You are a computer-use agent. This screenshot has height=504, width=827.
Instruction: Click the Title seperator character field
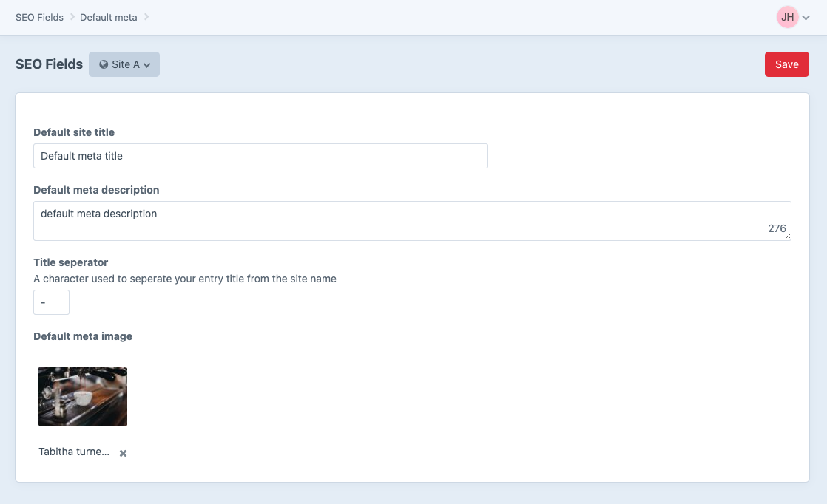coord(51,302)
